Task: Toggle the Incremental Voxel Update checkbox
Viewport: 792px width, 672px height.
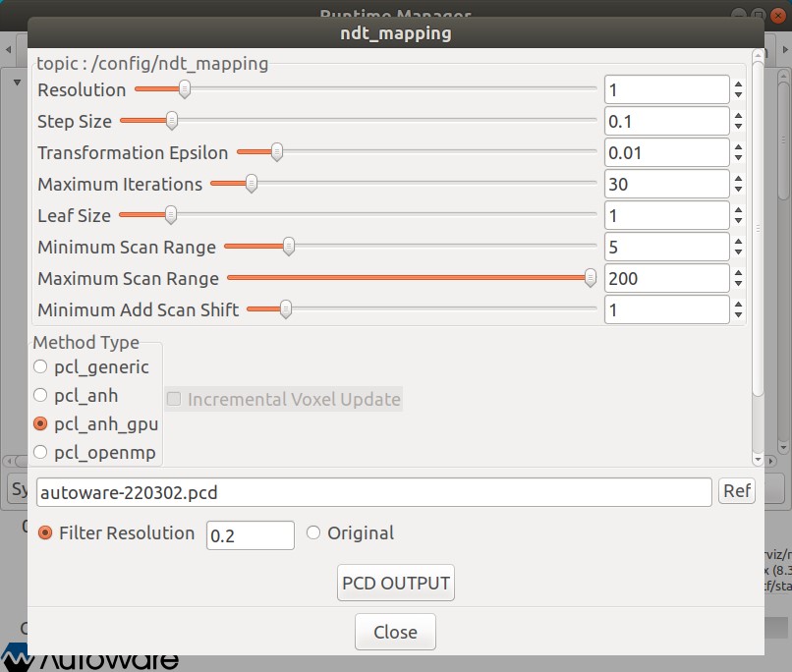Action: [174, 399]
